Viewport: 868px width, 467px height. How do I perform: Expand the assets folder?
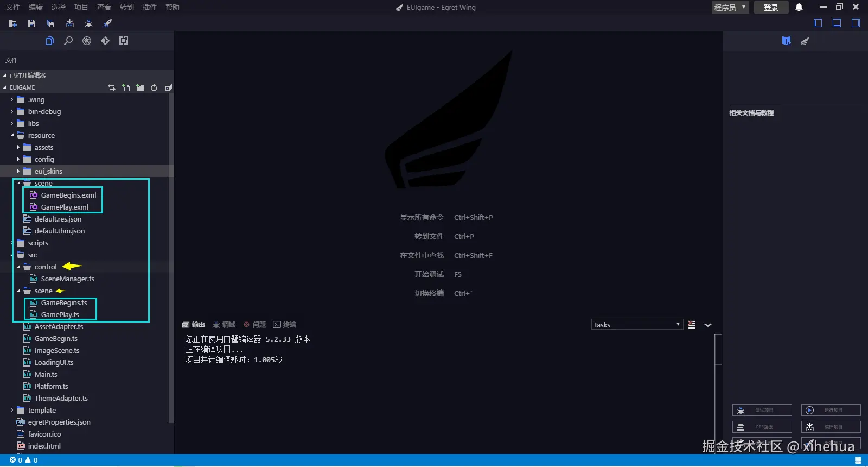18,147
